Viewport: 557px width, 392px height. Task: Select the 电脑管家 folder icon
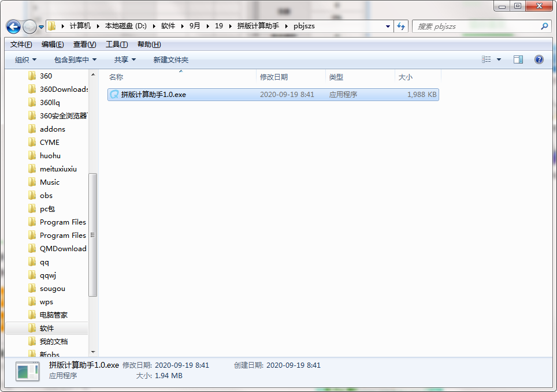[32, 315]
